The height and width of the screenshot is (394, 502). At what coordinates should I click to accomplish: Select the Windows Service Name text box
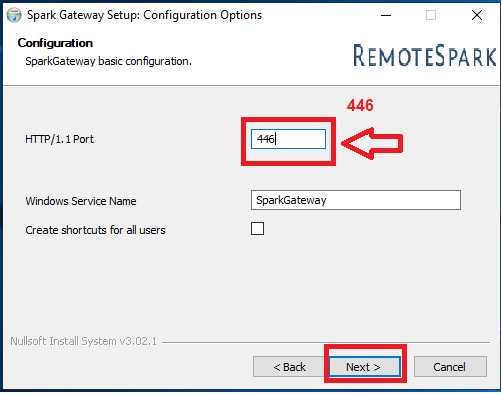356,200
